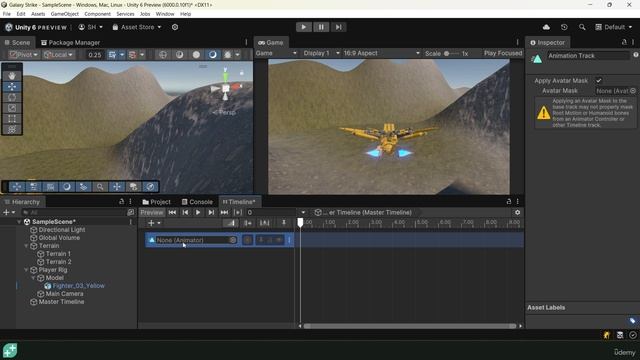
Task: Open the Default layout dropdown
Action: (x=613, y=27)
